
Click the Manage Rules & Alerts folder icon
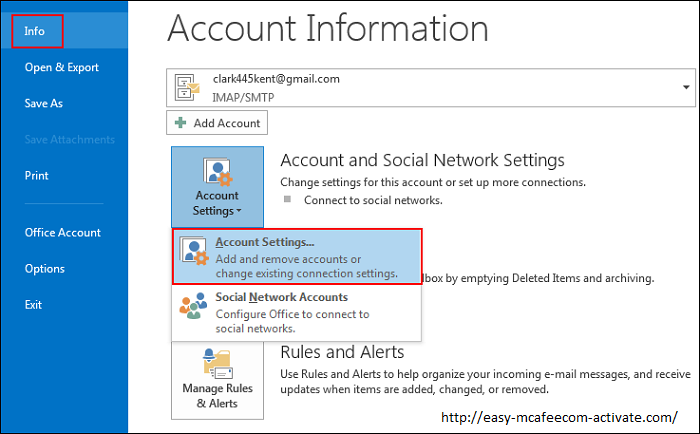point(218,364)
